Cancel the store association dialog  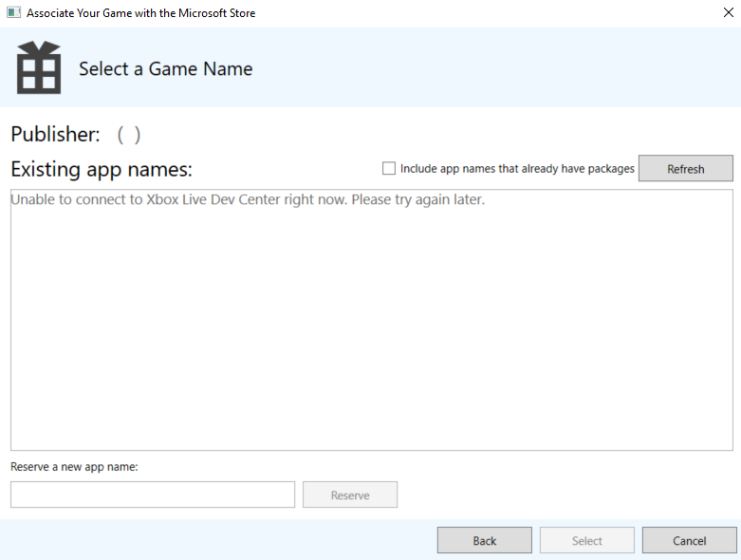(x=689, y=540)
